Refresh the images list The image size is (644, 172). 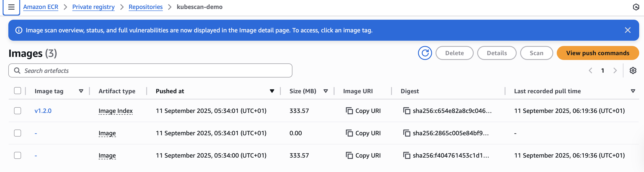pos(425,53)
